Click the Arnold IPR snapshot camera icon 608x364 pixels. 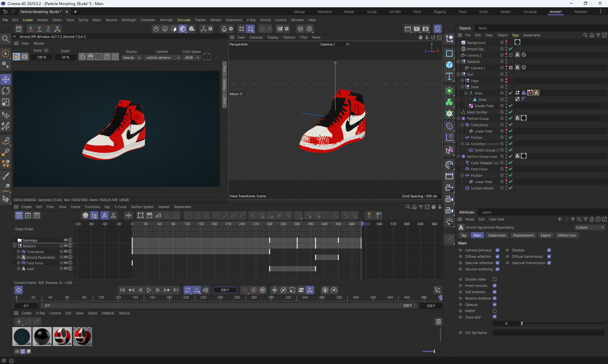[x=207, y=57]
